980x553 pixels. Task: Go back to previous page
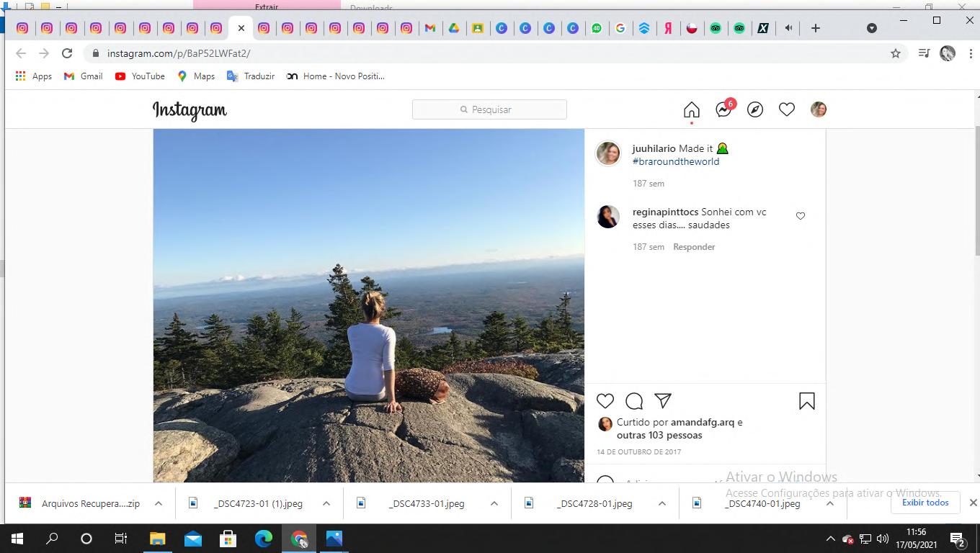click(x=21, y=53)
